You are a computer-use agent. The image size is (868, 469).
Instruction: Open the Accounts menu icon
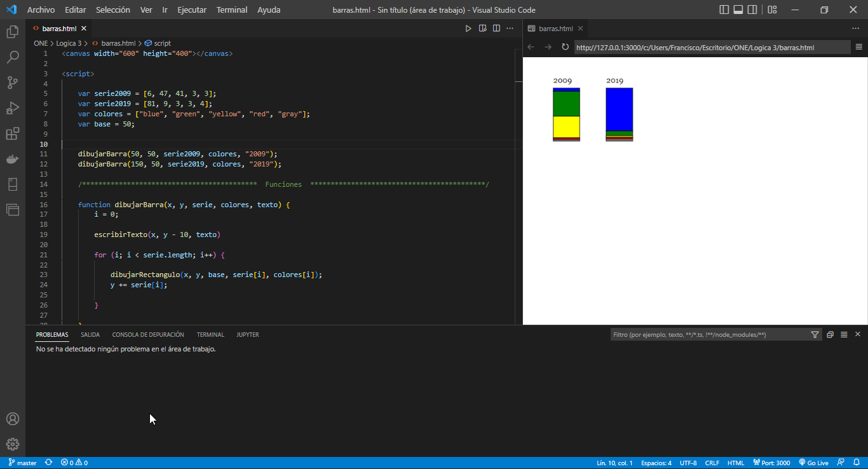click(13, 419)
